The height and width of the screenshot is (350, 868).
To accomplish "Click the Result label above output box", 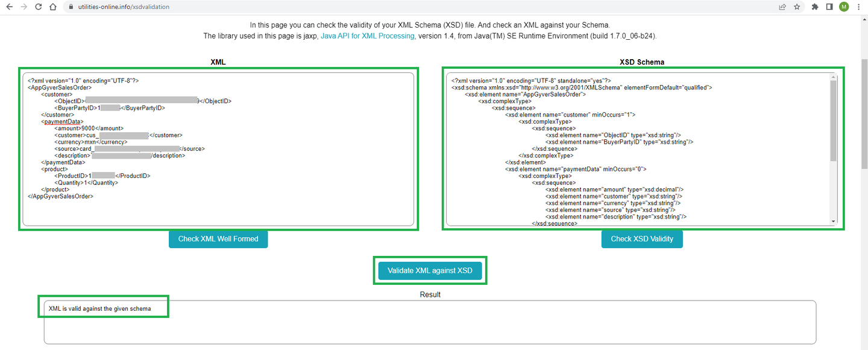I will click(430, 294).
